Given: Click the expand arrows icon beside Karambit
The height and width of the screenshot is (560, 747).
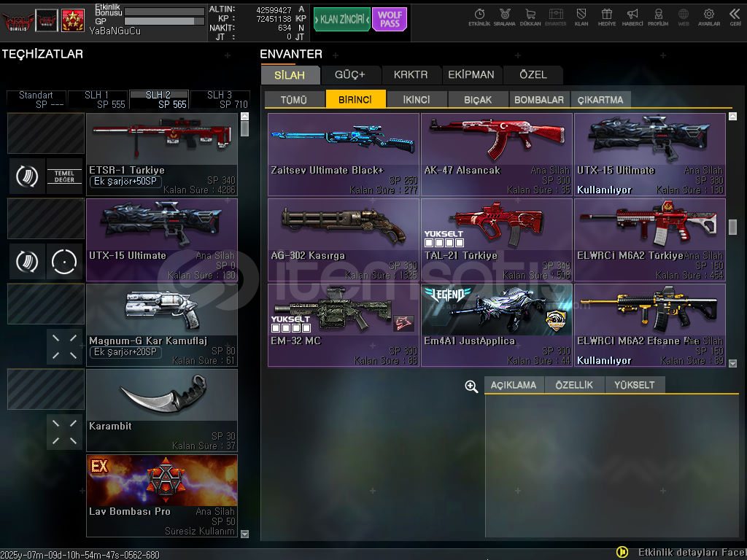Looking at the screenshot, I should pyautogui.click(x=64, y=432).
